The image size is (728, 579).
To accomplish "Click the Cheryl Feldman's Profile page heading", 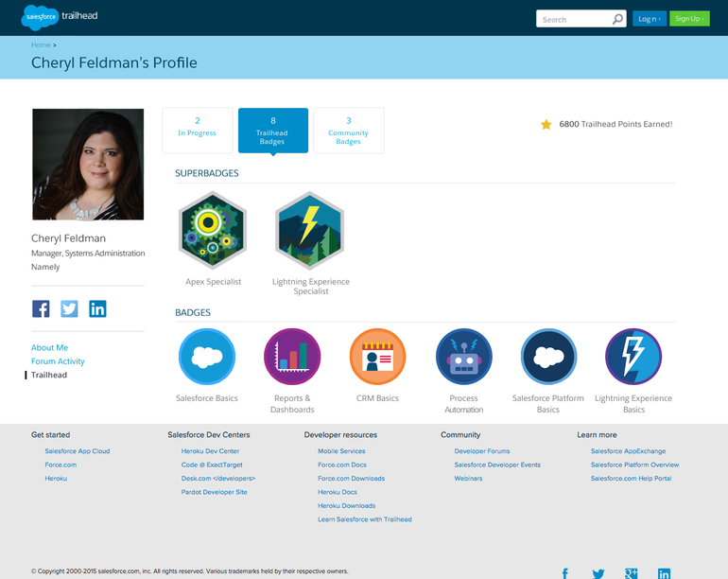I will tap(114, 62).
